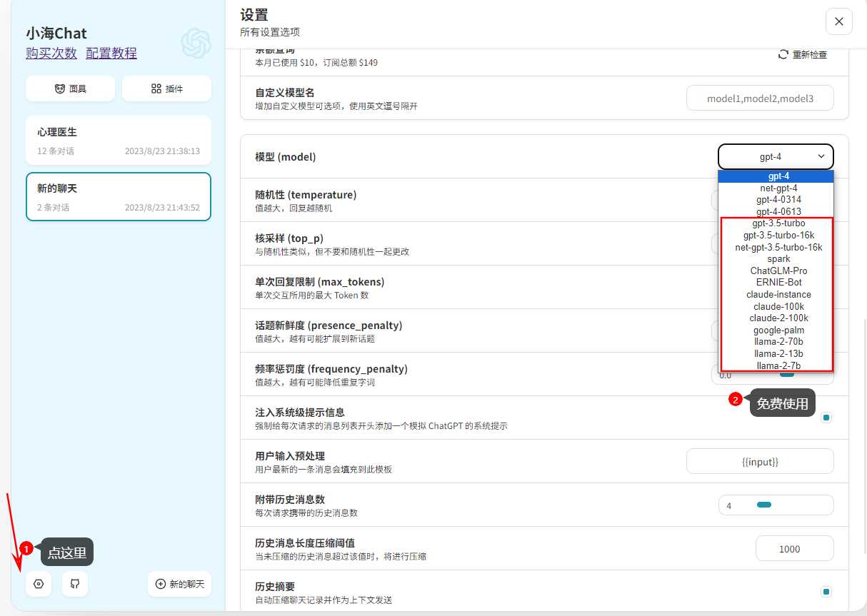Choose gpt-4-0314 option

point(776,200)
